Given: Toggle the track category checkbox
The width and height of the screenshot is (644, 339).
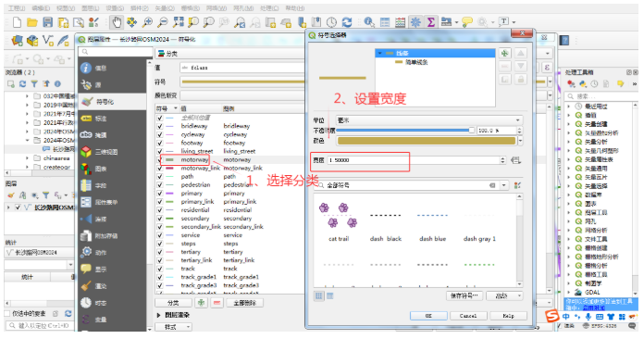Looking at the screenshot, I should click(x=160, y=269).
